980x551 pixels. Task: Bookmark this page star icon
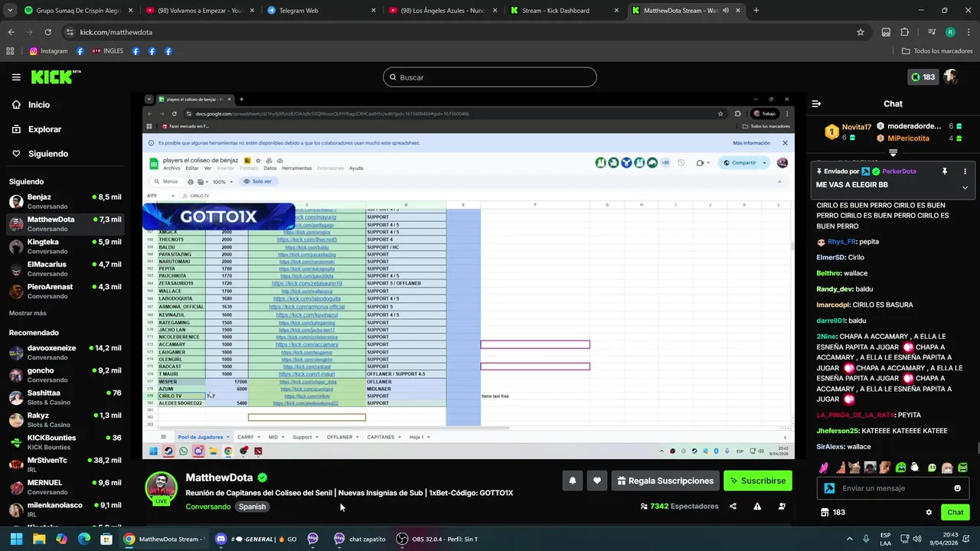[x=861, y=32]
